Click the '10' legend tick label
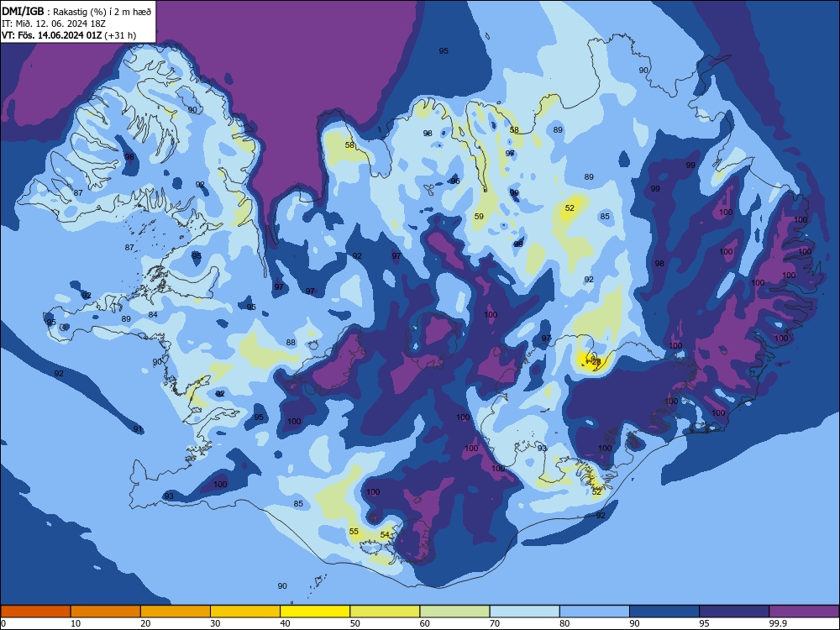The height and width of the screenshot is (630, 840). (76, 623)
